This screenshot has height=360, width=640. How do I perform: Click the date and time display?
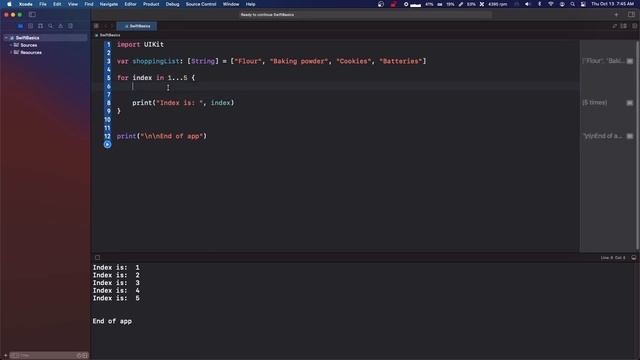pyautogui.click(x=612, y=4)
